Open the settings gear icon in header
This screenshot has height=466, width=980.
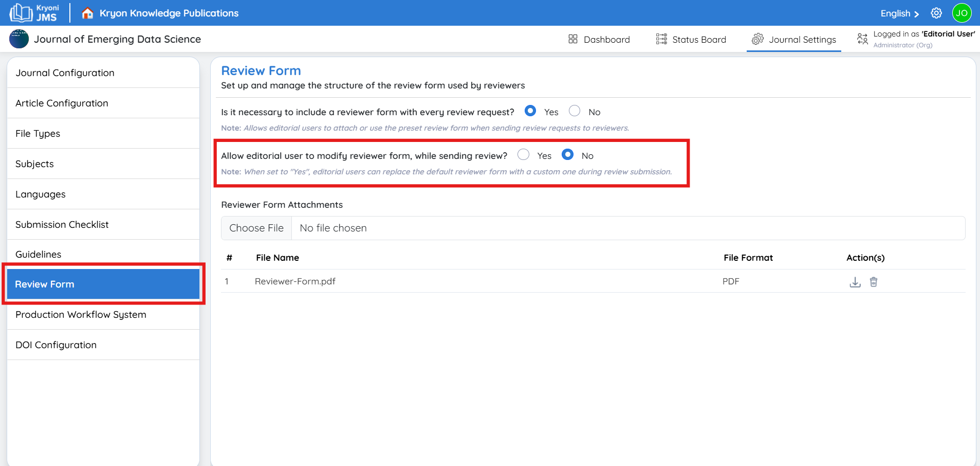click(936, 13)
